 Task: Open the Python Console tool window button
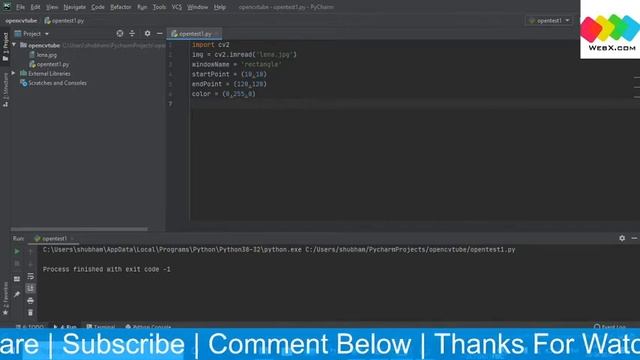[x=148, y=326]
